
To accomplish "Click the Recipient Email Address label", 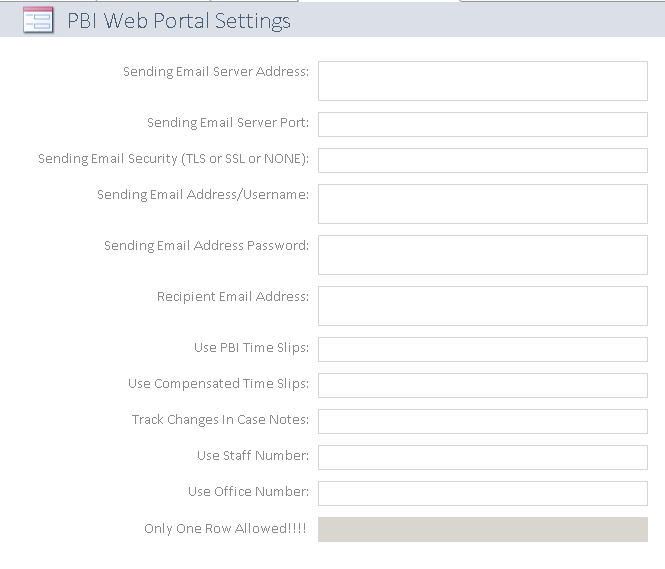I will [x=232, y=297].
